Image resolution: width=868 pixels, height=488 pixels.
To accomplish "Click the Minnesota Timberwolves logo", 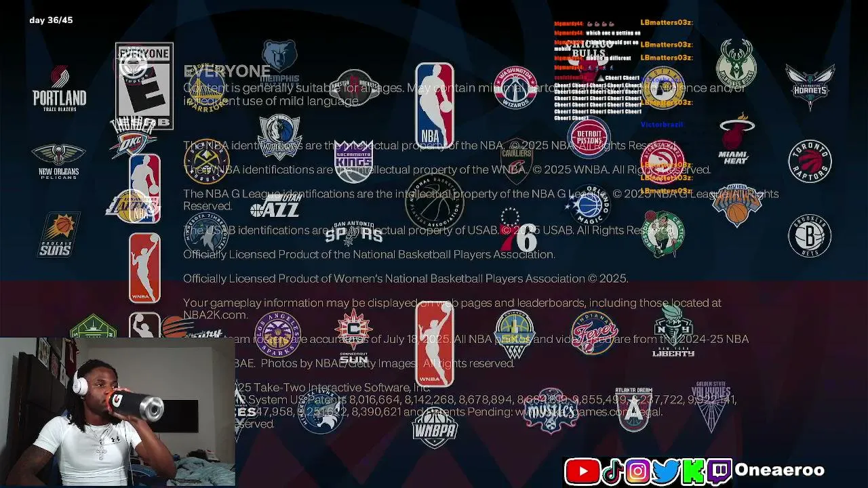I will point(206,235).
